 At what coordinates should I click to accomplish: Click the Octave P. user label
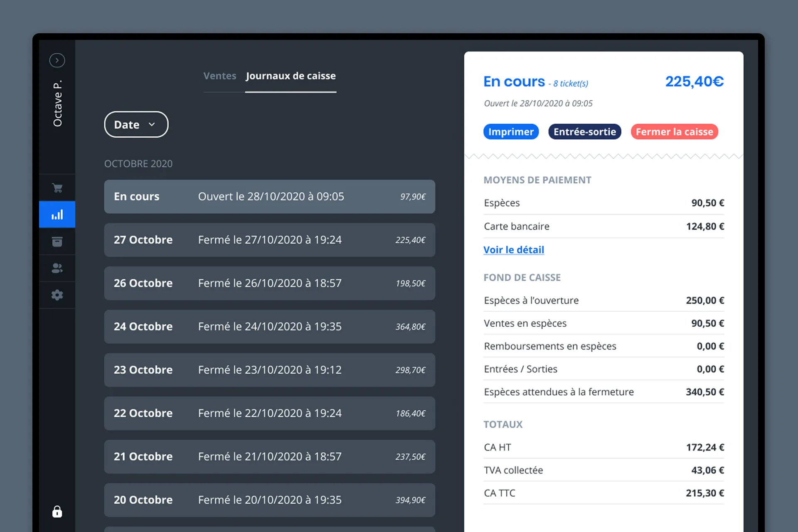tap(57, 103)
